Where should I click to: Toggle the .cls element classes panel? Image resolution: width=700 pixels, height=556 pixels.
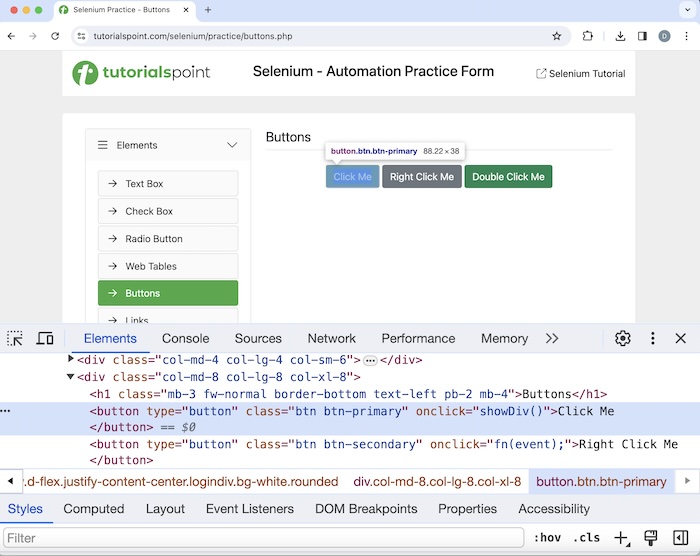(586, 538)
